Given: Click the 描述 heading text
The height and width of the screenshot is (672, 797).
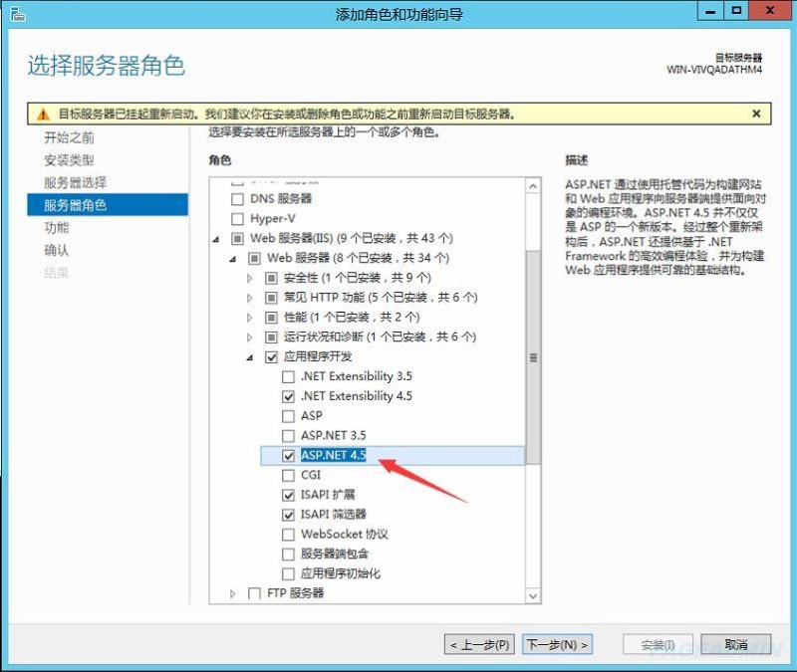Looking at the screenshot, I should coord(577,160).
